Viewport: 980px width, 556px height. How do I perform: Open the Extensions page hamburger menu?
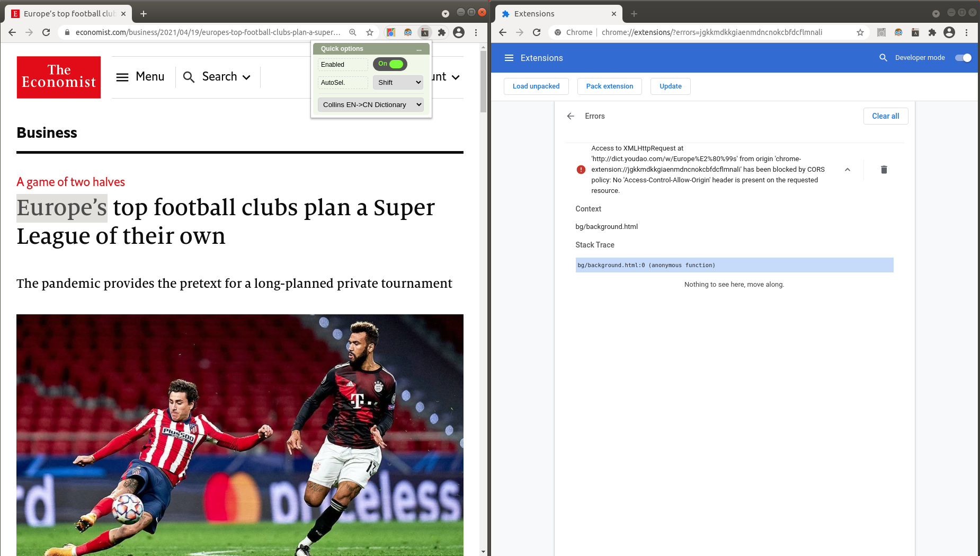509,58
